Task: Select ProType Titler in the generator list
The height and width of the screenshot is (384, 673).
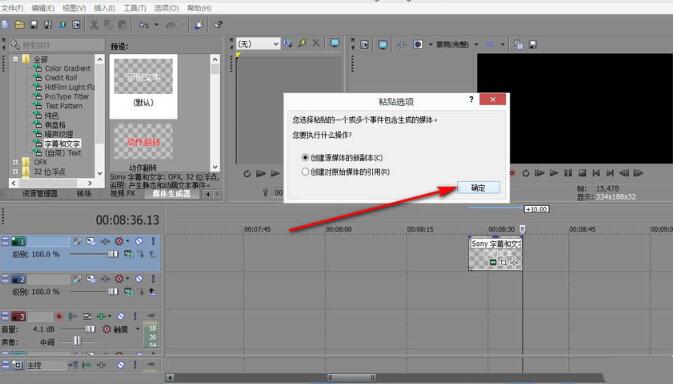Action: [67, 97]
